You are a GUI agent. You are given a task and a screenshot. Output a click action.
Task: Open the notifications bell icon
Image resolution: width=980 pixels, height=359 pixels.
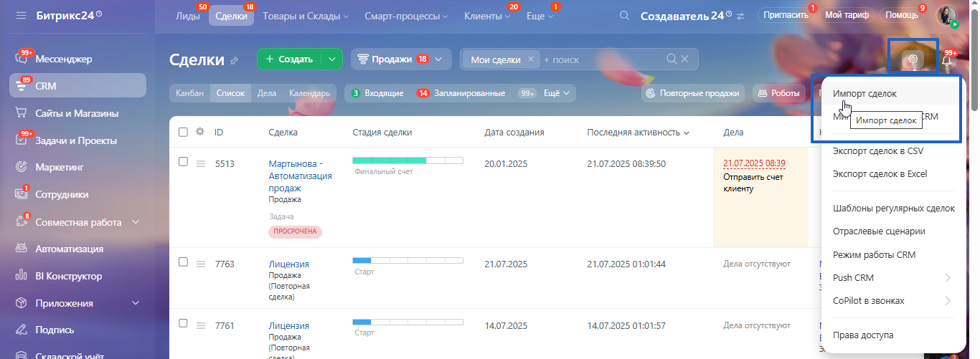tap(947, 61)
